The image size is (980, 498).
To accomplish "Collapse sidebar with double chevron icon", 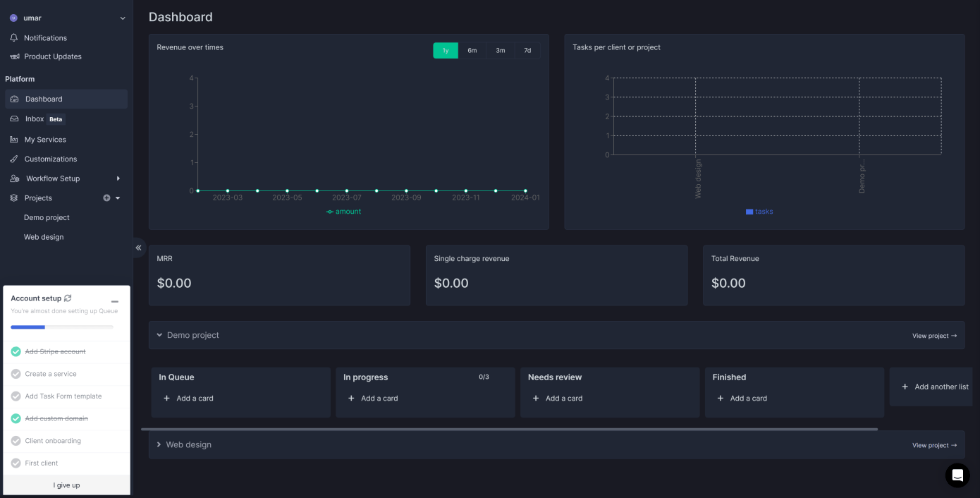I will (138, 248).
